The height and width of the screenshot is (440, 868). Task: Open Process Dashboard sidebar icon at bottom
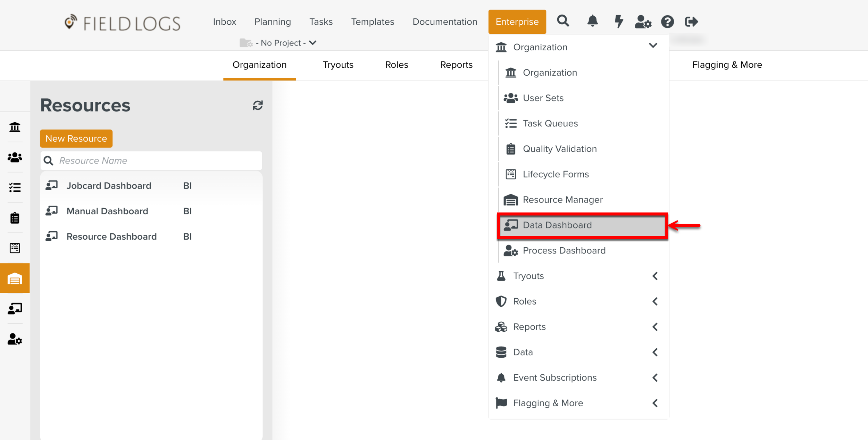[15, 339]
